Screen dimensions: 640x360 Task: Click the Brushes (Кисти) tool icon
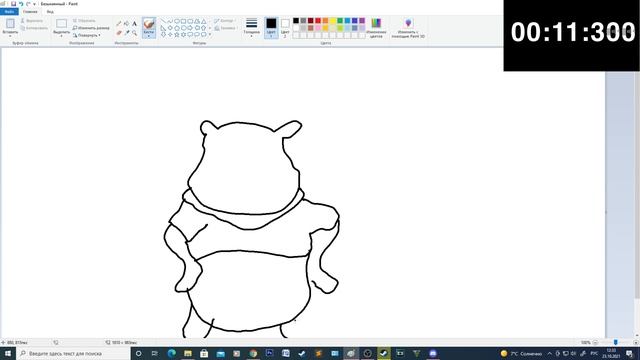[149, 24]
